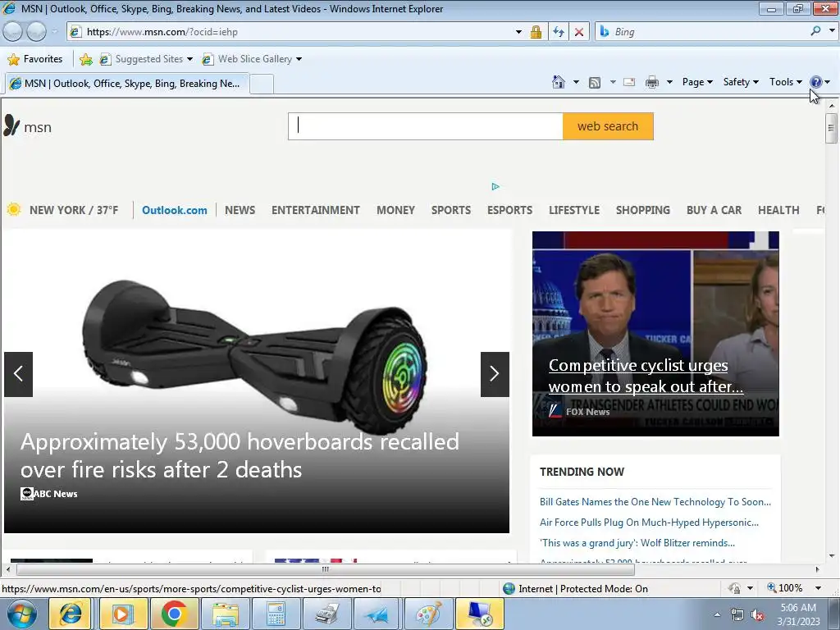Click the IE Forward navigation button

pyautogui.click(x=36, y=32)
